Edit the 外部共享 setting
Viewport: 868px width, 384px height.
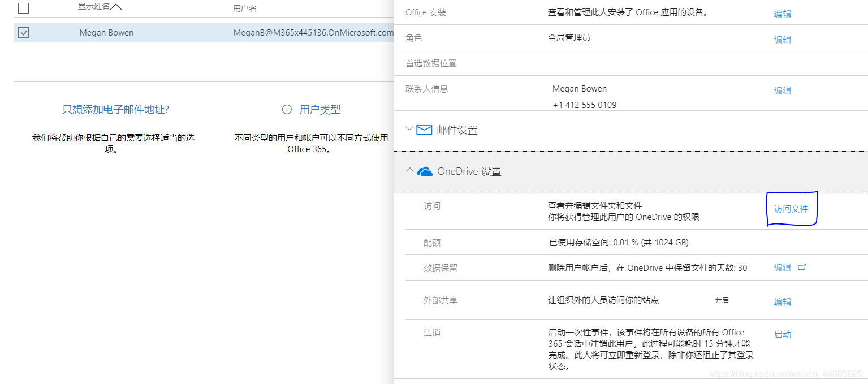[x=782, y=302]
